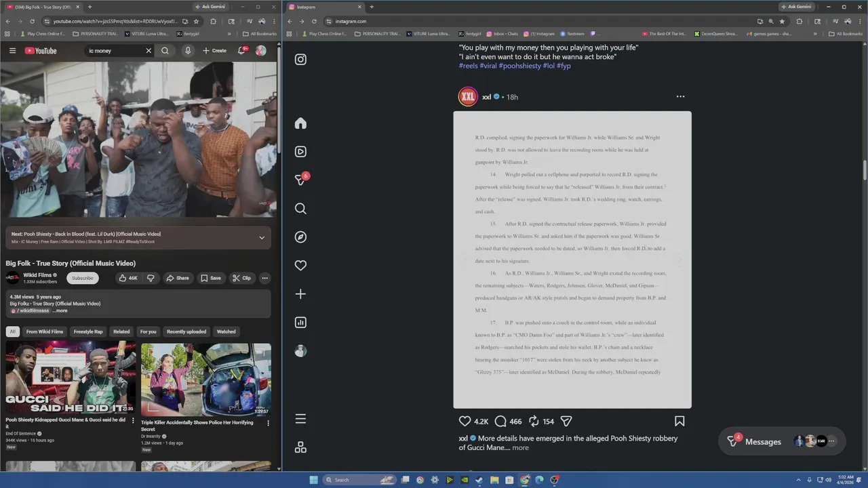Screen dimensions: 868x488
Task: Go to Instagram Home in sidebar
Action: (300, 123)
